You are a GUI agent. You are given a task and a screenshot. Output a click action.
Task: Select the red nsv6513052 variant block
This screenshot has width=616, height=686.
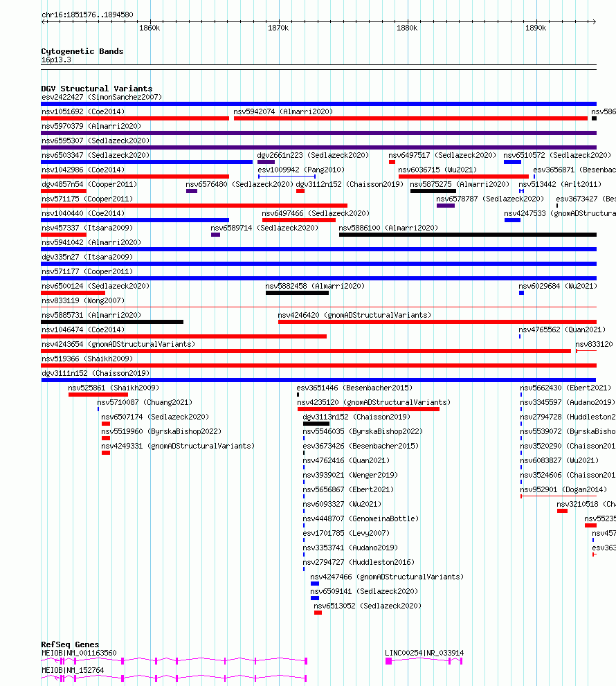tap(318, 613)
